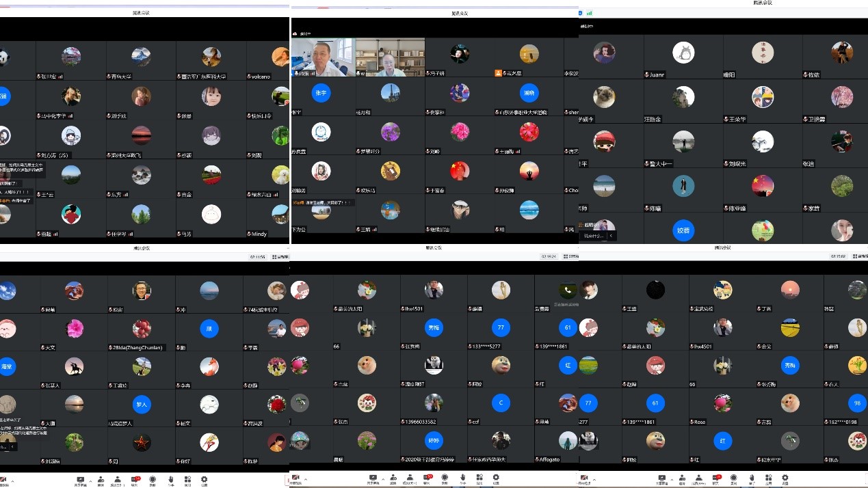This screenshot has height=488, width=868.
Task: Open member management in bottom-right meeting toolbar
Action: 699,478
